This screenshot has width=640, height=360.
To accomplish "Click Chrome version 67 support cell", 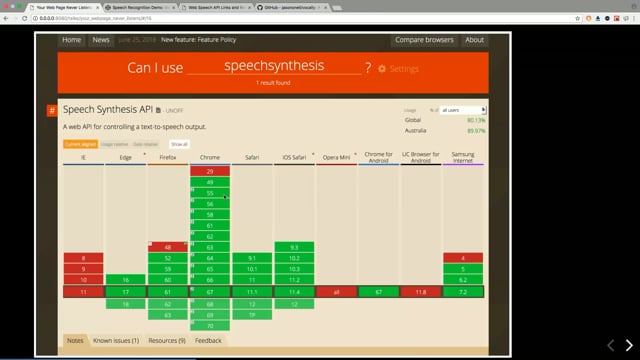I will click(210, 292).
